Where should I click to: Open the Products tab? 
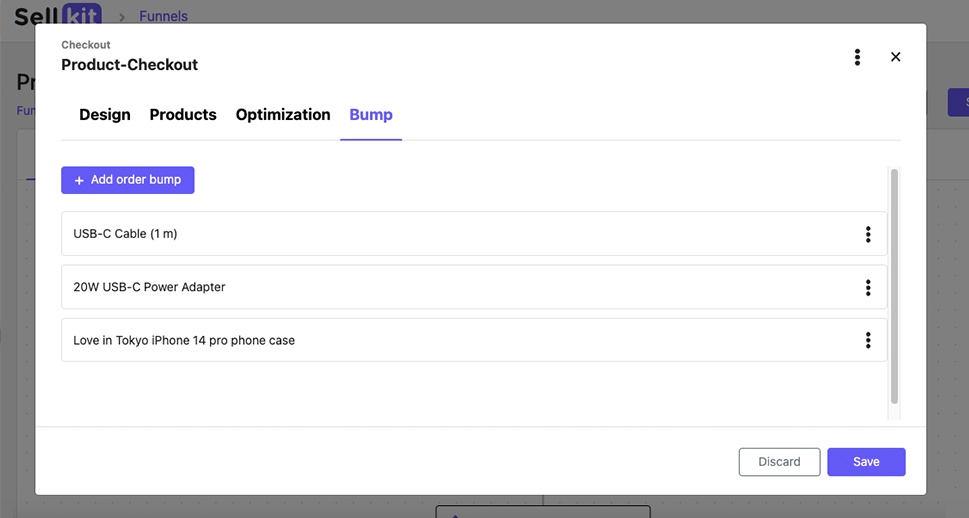(183, 115)
